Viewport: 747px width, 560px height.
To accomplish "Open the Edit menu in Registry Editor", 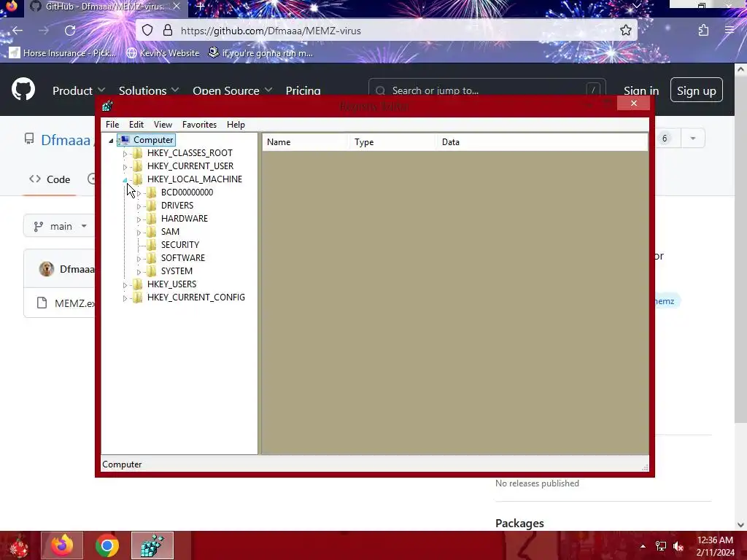I will [x=136, y=124].
